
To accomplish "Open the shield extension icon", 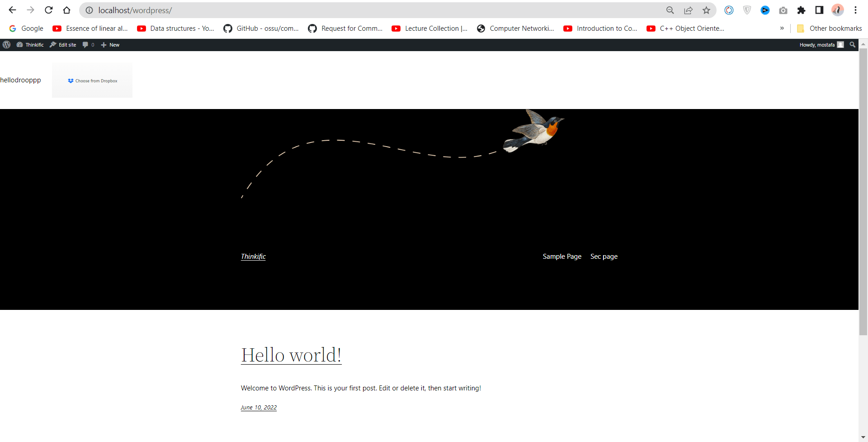I will (x=747, y=10).
